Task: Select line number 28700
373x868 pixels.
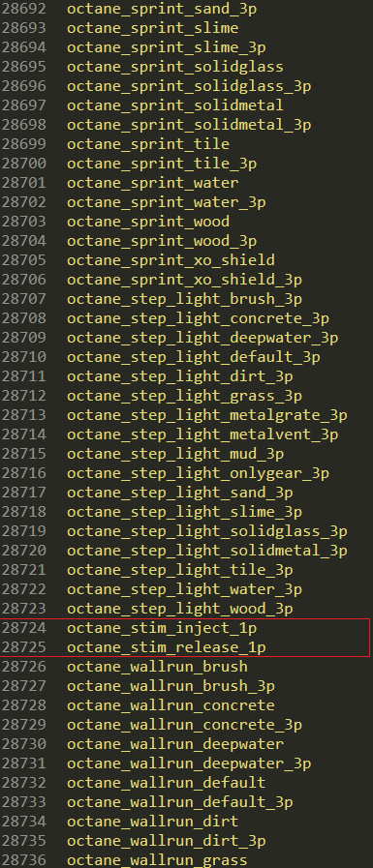Action: coord(24,164)
